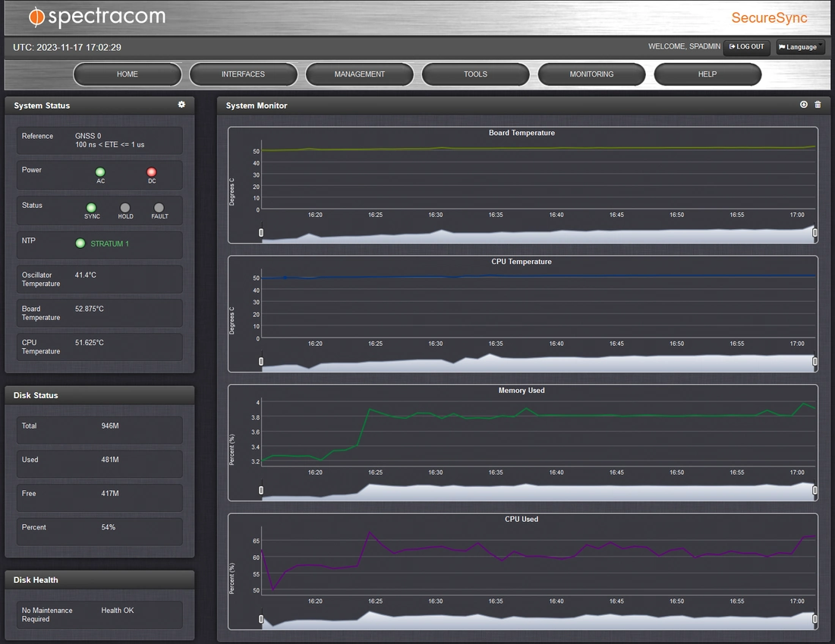Screen dimensions: 835x644
Task: Click the Disk Status panel header
Action: tap(99, 395)
